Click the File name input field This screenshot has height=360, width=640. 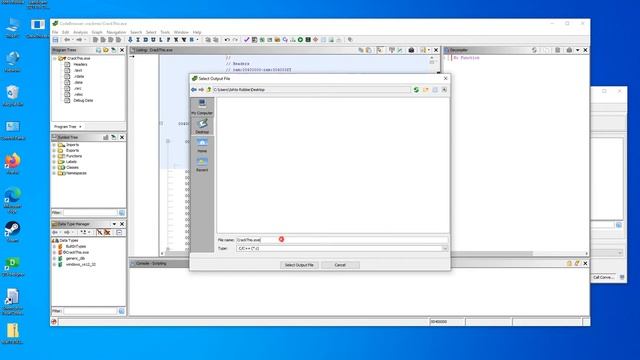(x=342, y=240)
